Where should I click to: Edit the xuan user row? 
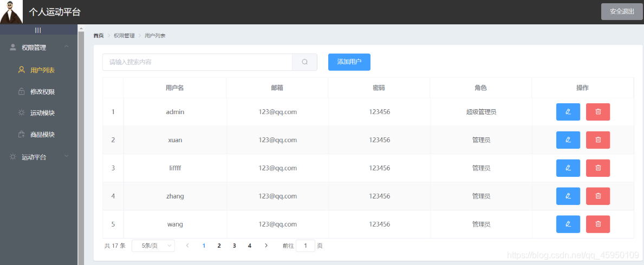point(568,140)
